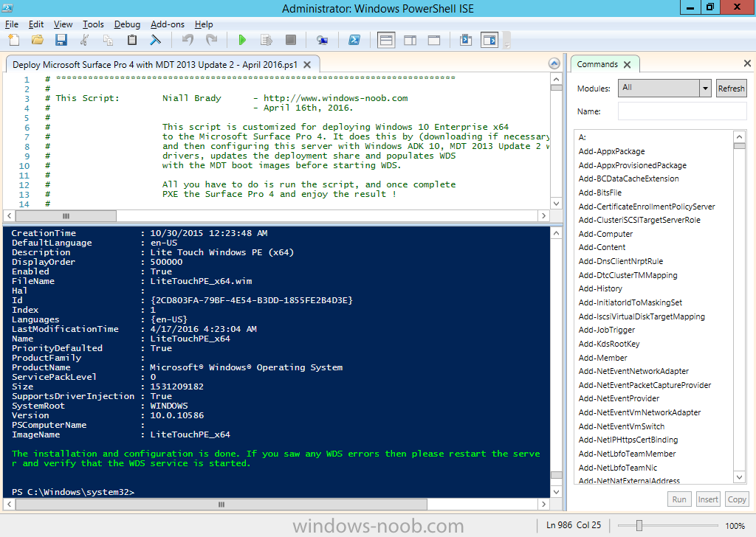Show Command Window icon in toolbar
This screenshot has width=756, height=537.
coord(466,40)
